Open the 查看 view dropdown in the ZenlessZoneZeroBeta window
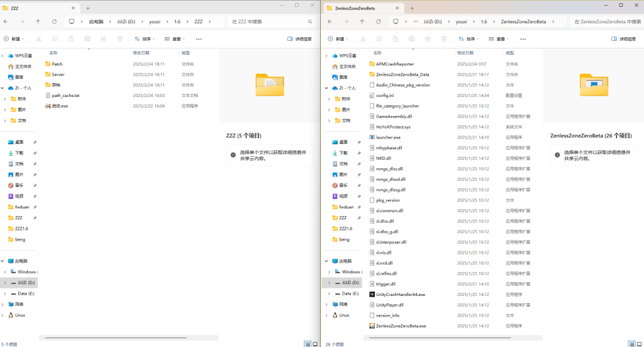Viewport: 644px width, 347px height. pyautogui.click(x=500, y=39)
